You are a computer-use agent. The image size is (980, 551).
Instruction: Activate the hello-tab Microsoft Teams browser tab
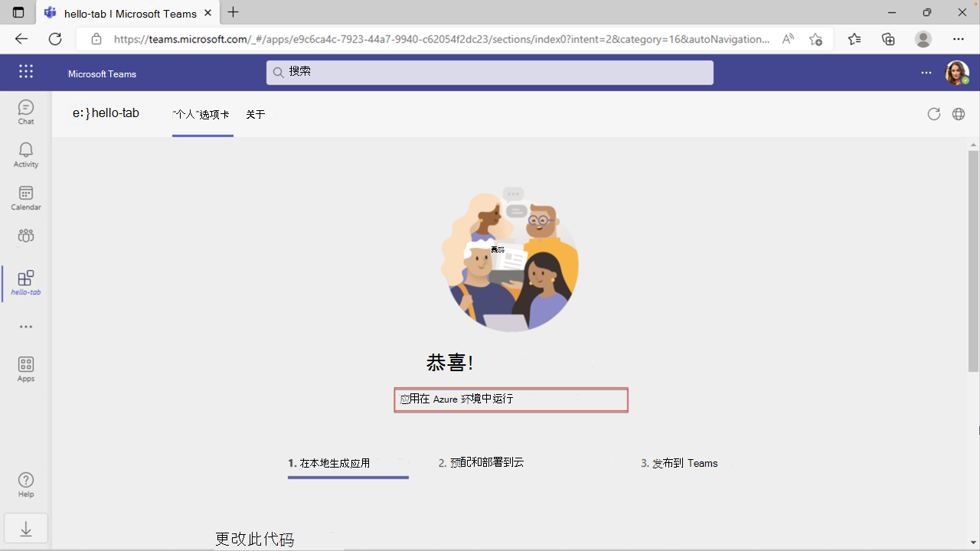(x=127, y=13)
